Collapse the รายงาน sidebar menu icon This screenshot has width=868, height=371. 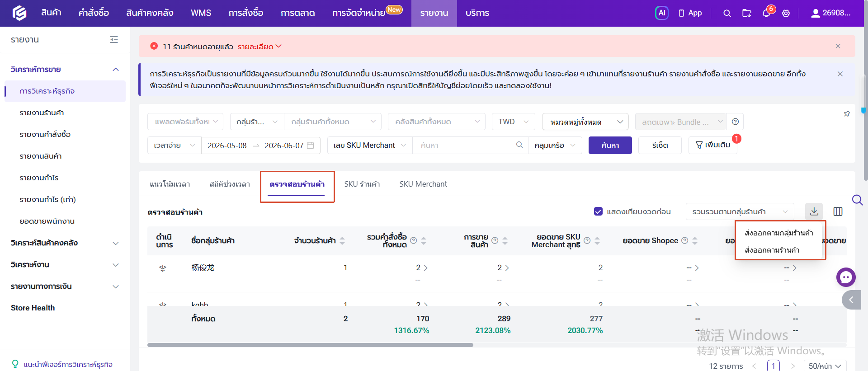(114, 40)
